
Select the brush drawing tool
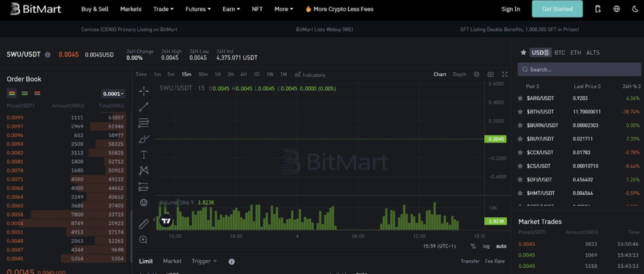point(143,139)
